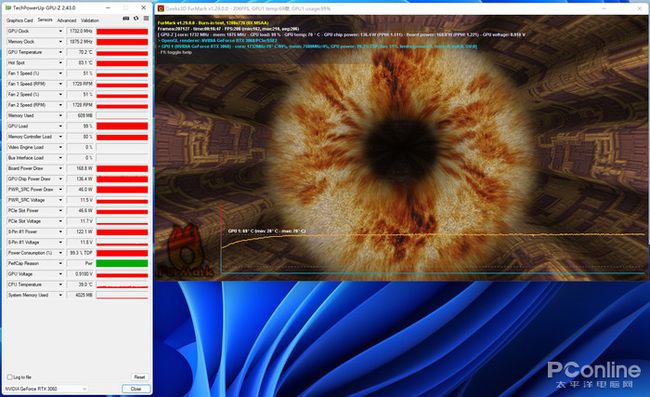
Task: Expand the Bus Interface Load dropdown
Action: pyautogui.click(x=61, y=158)
